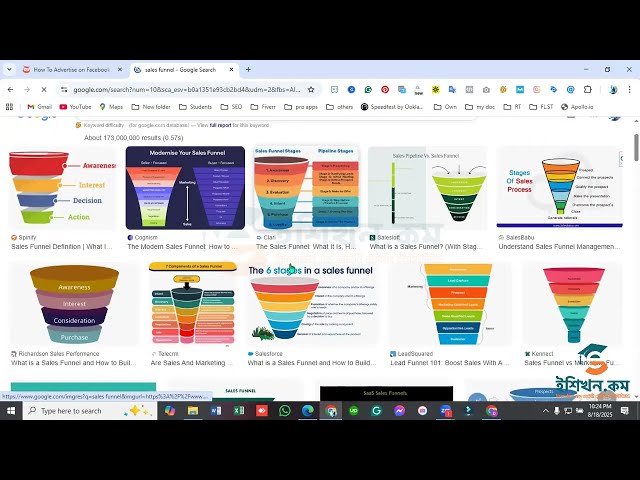The height and width of the screenshot is (480, 640).
Task: Switch to How To Advertise on Facebook tab
Action: 73,69
